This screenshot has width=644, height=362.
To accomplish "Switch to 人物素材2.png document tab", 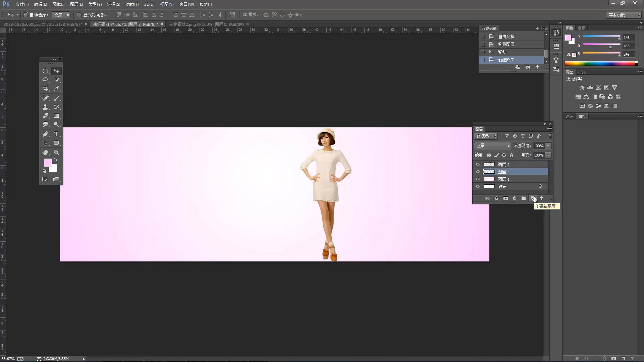I will click(x=206, y=24).
